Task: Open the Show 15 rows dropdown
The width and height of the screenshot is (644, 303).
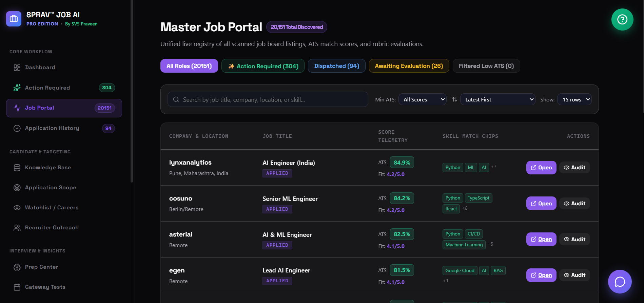Action: (574, 99)
